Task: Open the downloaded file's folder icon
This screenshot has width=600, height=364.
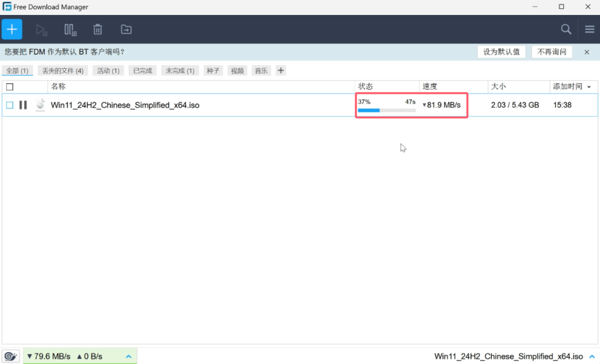Action: 126,29
